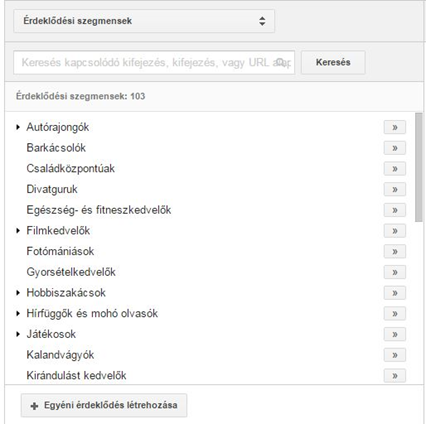
Task: Expand the Filmkedvelők category triangle
Action: tap(18, 231)
